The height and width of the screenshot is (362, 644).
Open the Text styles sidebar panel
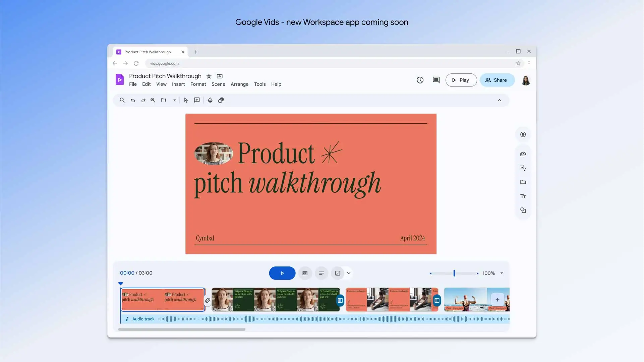[523, 196]
